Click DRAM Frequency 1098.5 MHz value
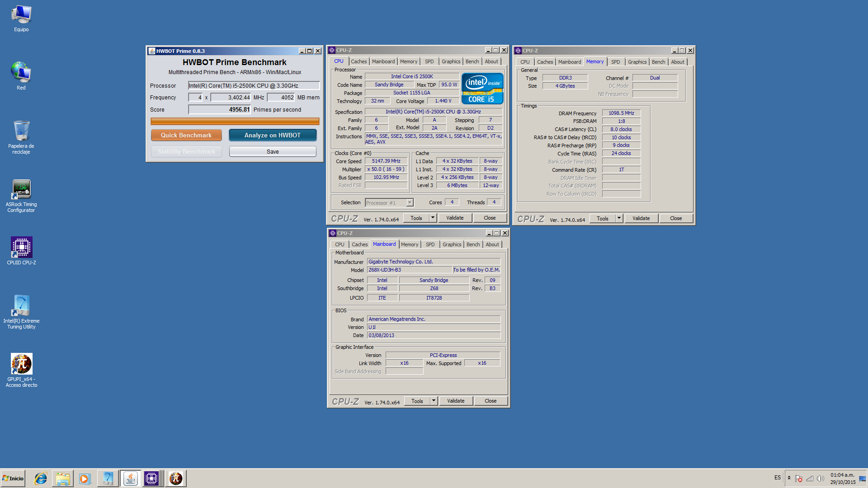 point(621,113)
